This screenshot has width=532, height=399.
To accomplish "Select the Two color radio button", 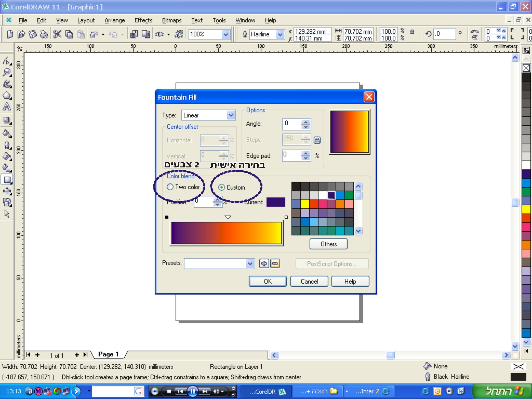I will (x=170, y=187).
